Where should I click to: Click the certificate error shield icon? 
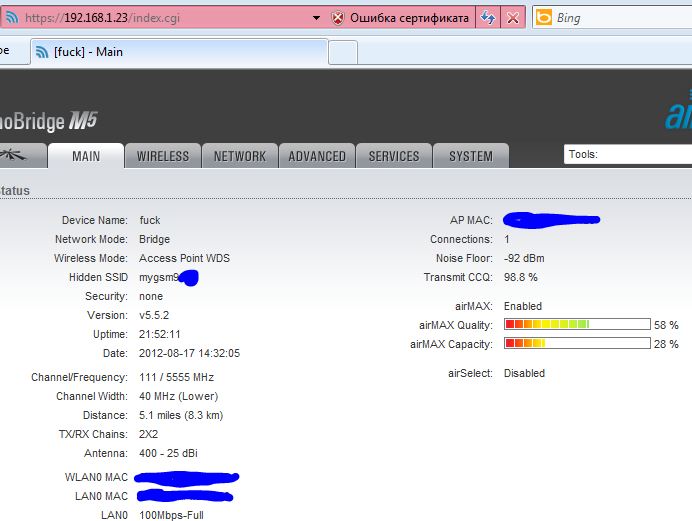click(x=338, y=18)
